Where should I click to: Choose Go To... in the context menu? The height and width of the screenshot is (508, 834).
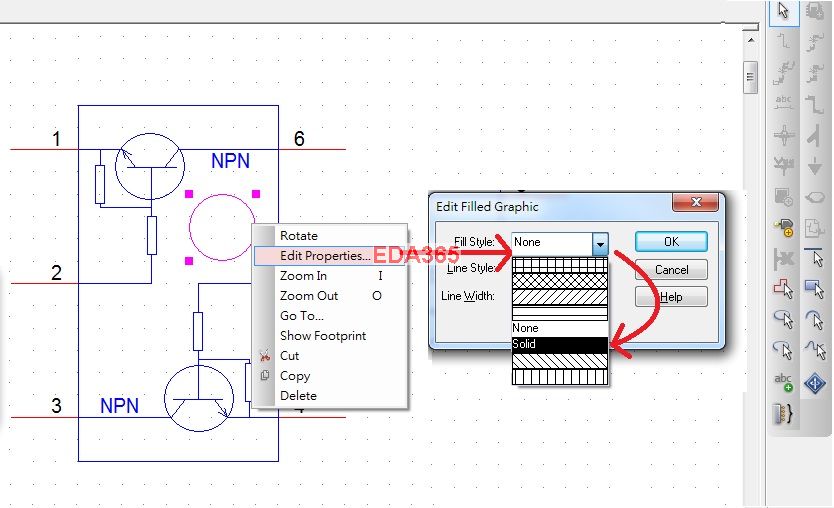330,316
